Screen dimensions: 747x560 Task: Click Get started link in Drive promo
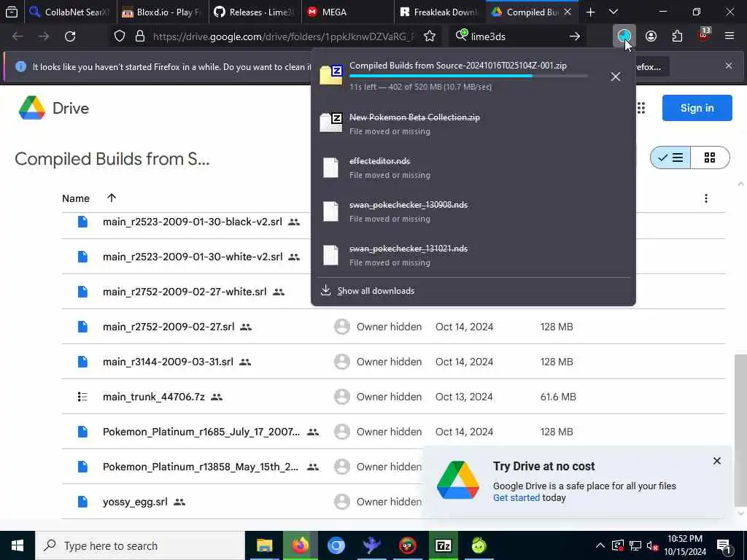(516, 497)
